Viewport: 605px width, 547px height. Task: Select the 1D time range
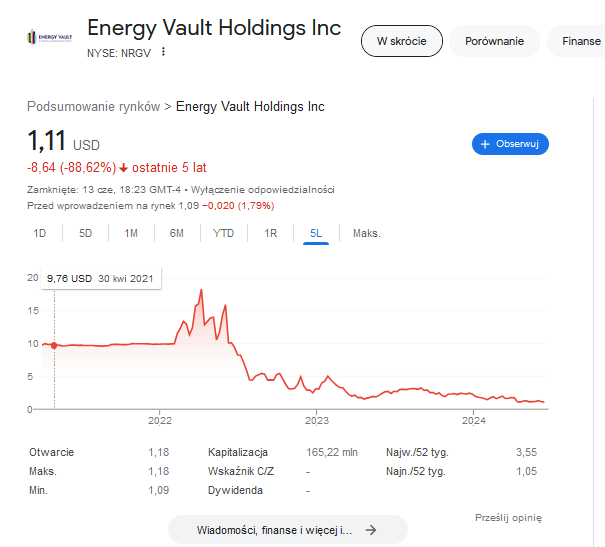(x=40, y=233)
